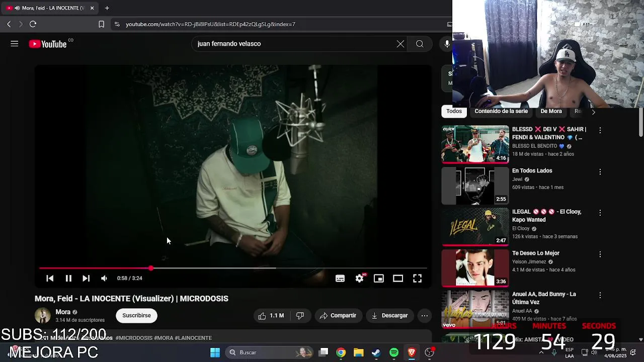Image resolution: width=644 pixels, height=362 pixels.
Task: Clear the search box text
Action: [400, 44]
